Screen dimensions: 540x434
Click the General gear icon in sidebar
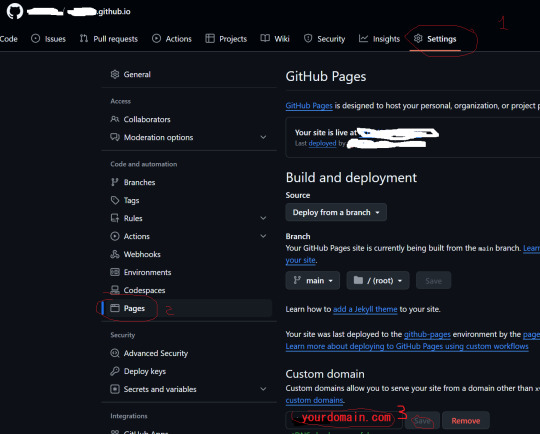115,74
